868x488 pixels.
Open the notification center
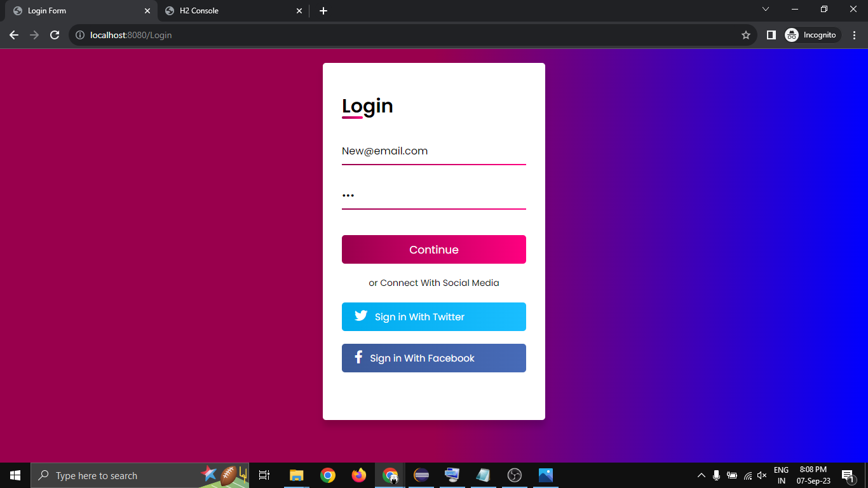pyautogui.click(x=848, y=476)
